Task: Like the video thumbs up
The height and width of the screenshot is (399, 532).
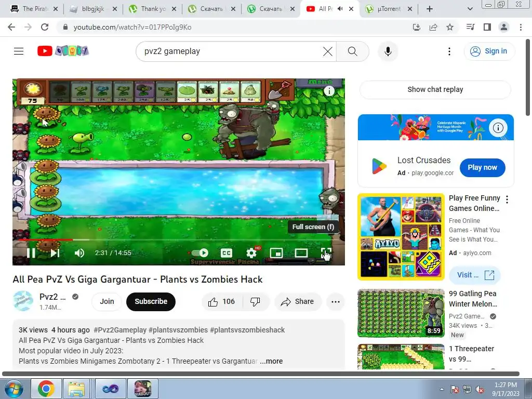Action: pyautogui.click(x=221, y=301)
